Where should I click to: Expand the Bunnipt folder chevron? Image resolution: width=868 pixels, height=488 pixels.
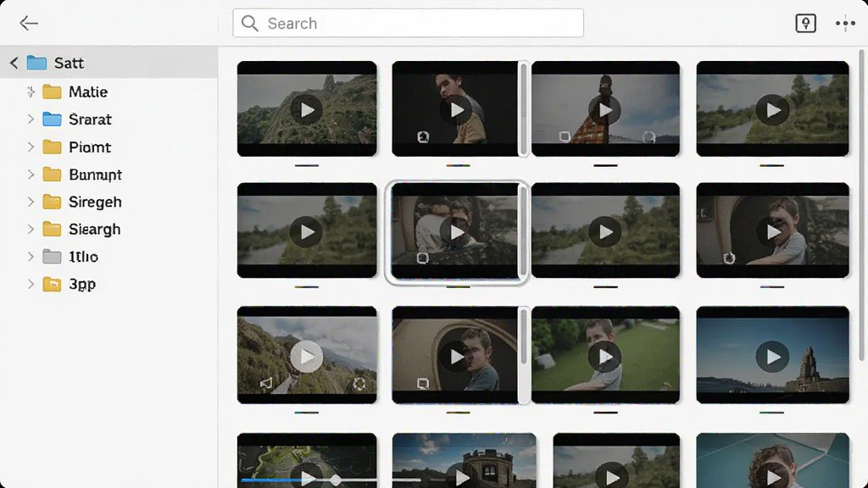(x=31, y=175)
